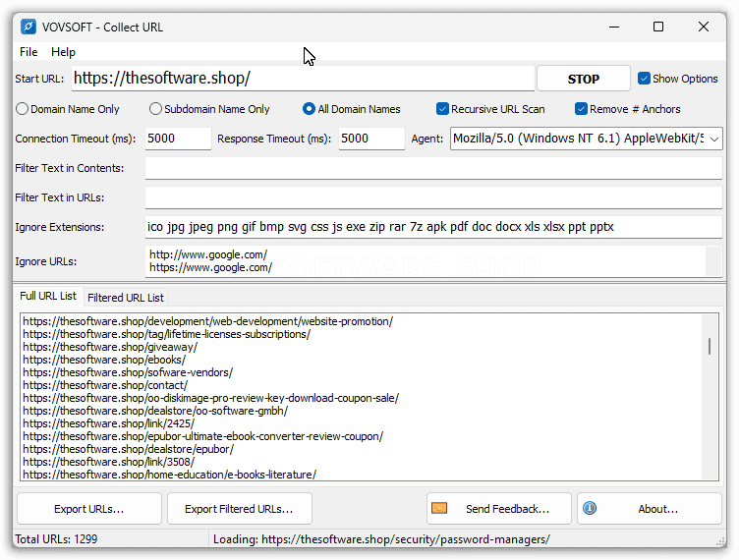739x560 pixels.
Task: Close the Collect URL window
Action: click(704, 27)
